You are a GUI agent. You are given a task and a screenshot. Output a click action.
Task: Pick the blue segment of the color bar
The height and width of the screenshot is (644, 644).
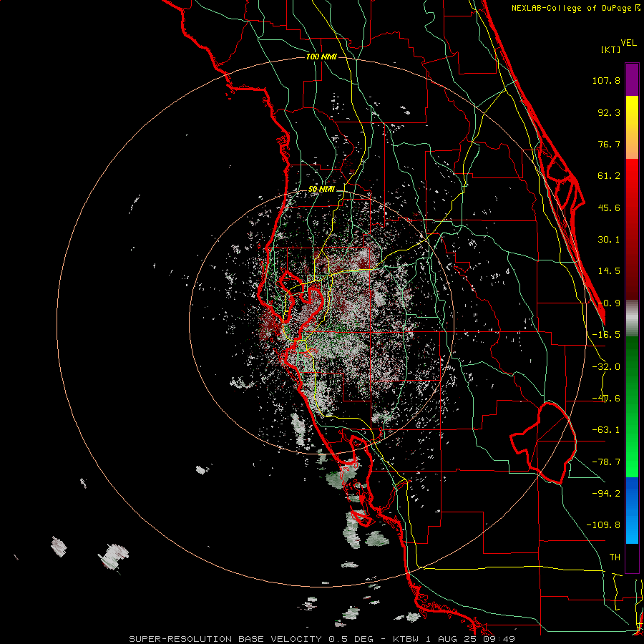tap(632, 510)
